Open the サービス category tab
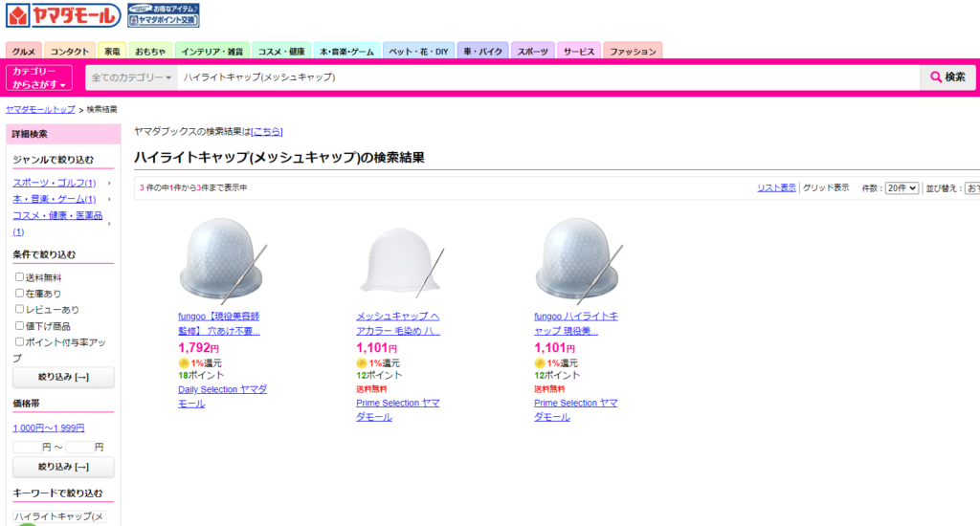This screenshot has height=526, width=980. click(x=579, y=52)
